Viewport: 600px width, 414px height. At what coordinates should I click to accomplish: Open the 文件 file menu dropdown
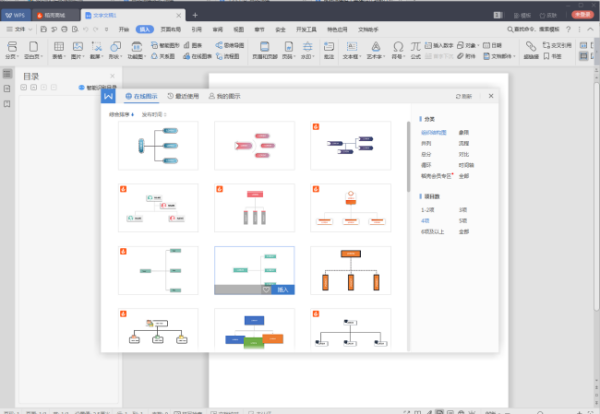pos(19,29)
